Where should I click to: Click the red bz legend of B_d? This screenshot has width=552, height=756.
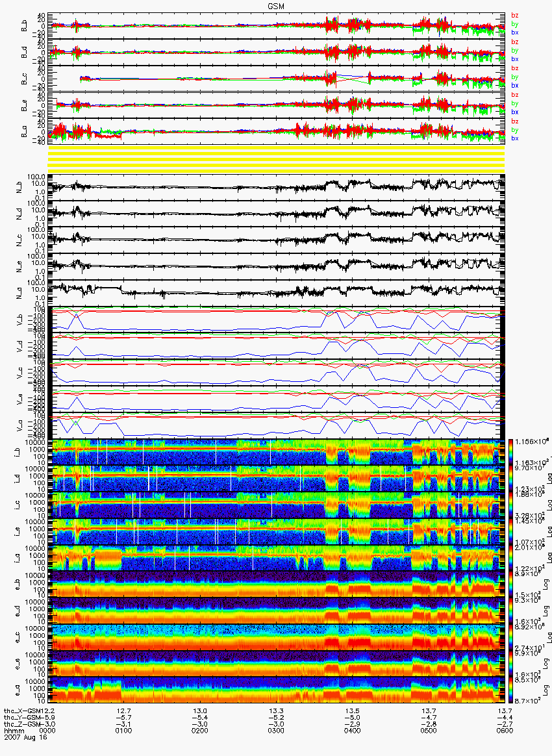tap(515, 42)
